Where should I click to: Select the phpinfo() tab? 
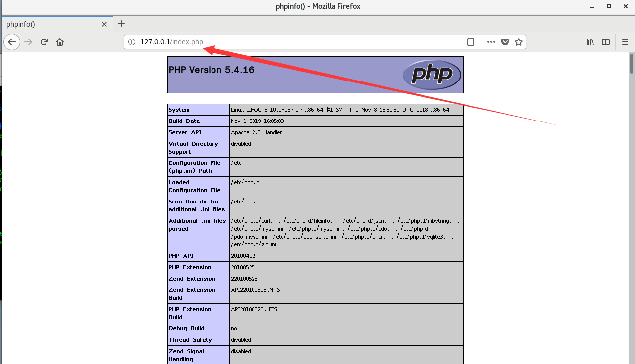point(56,24)
